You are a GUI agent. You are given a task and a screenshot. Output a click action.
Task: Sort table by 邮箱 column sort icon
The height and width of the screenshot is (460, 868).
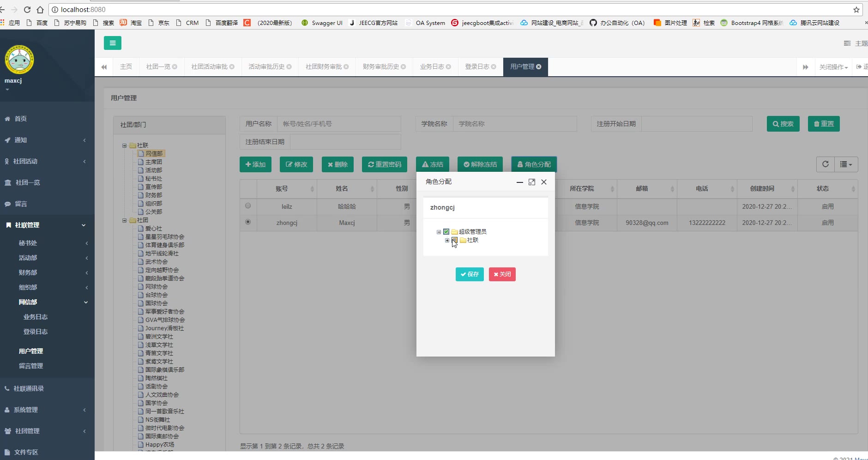tap(672, 189)
